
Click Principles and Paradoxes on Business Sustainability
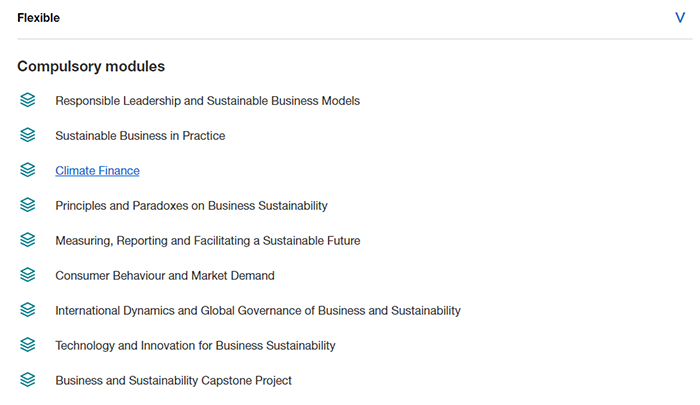click(x=191, y=206)
